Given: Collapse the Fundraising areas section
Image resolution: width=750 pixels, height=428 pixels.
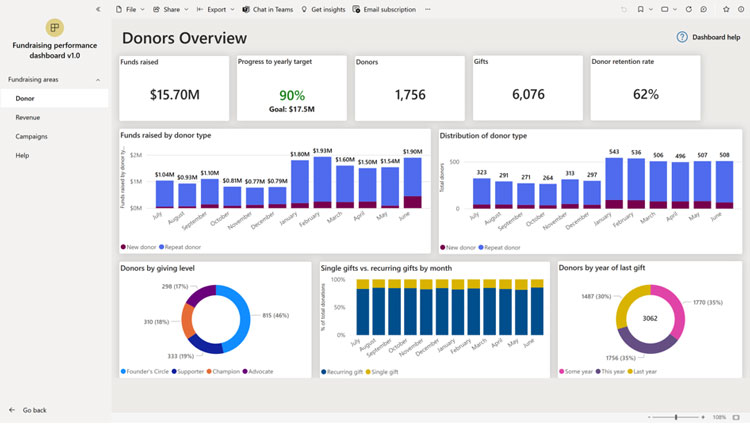Looking at the screenshot, I should point(97,79).
